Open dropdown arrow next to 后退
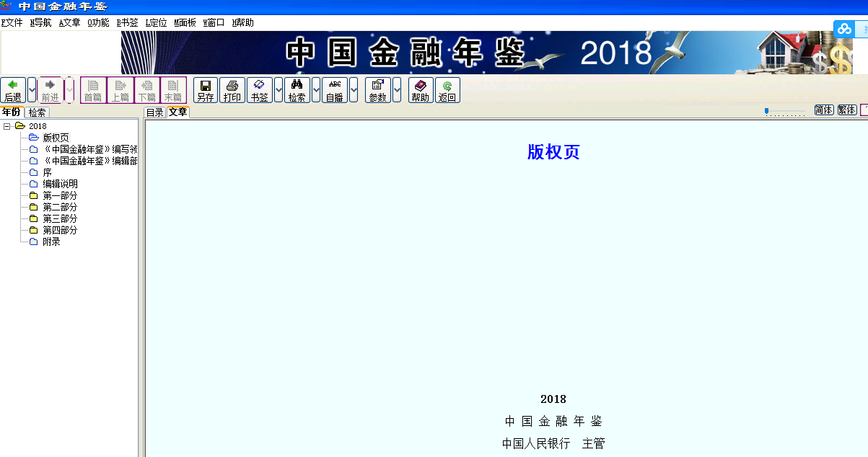Image resolution: width=868 pixels, height=457 pixels. pos(32,90)
